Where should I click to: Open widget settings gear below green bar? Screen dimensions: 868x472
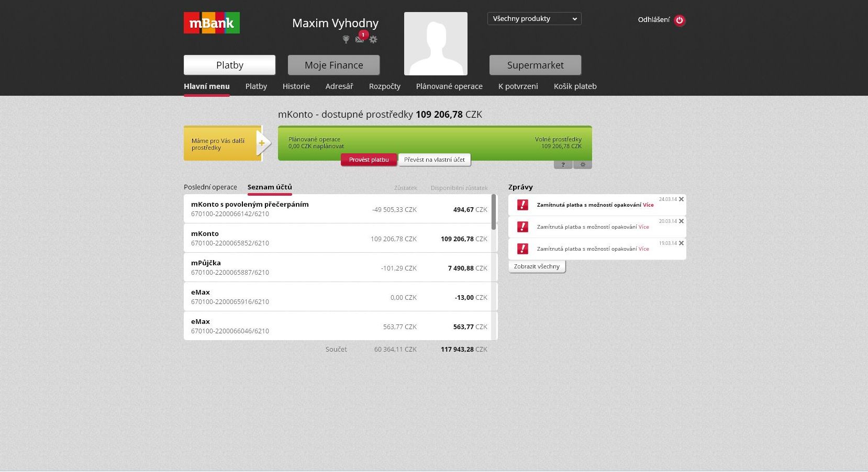click(583, 165)
